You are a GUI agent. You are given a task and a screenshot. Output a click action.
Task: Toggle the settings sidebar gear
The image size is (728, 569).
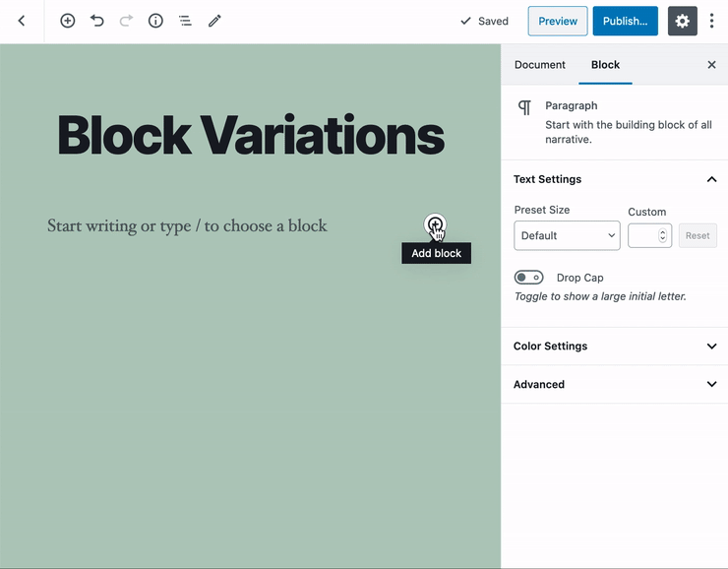tap(682, 21)
